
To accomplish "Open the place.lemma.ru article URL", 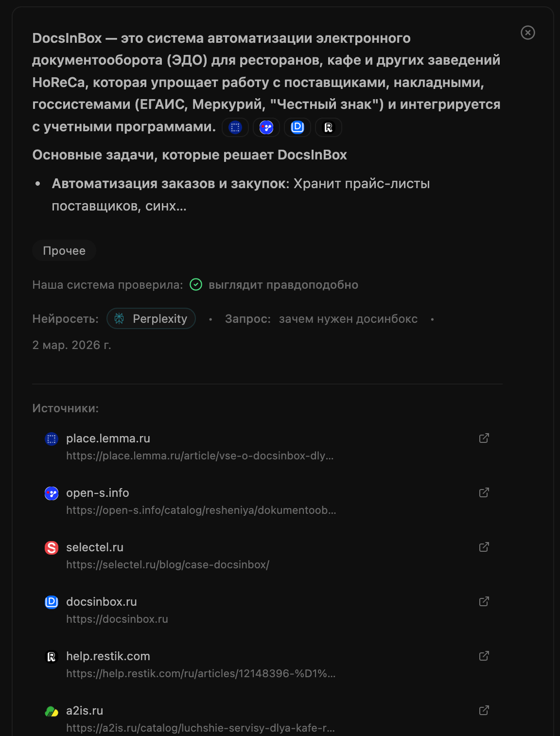I will [200, 456].
